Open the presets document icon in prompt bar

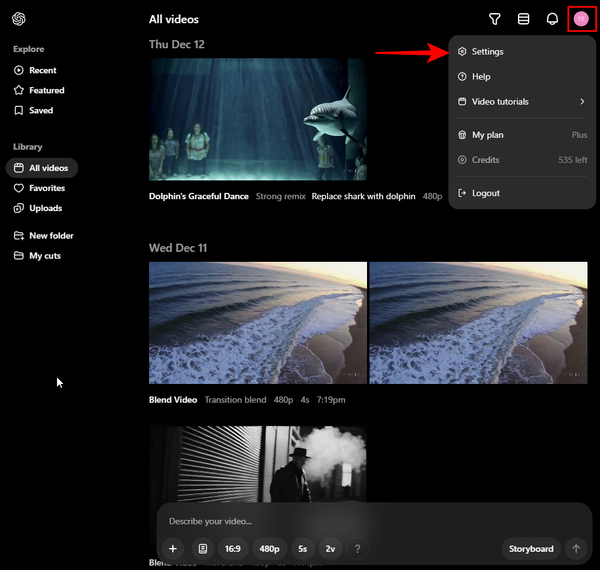(202, 549)
